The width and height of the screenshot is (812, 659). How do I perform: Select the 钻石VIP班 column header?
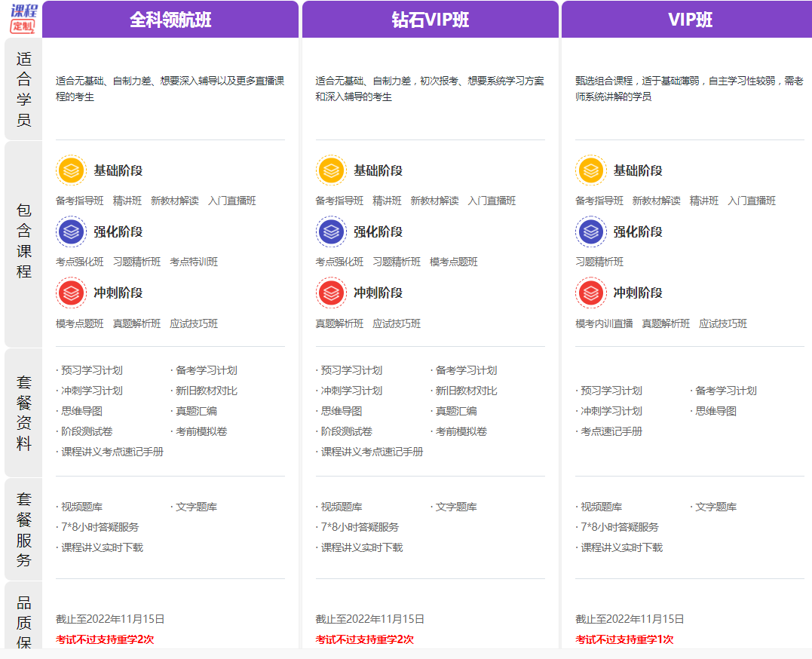[431, 19]
